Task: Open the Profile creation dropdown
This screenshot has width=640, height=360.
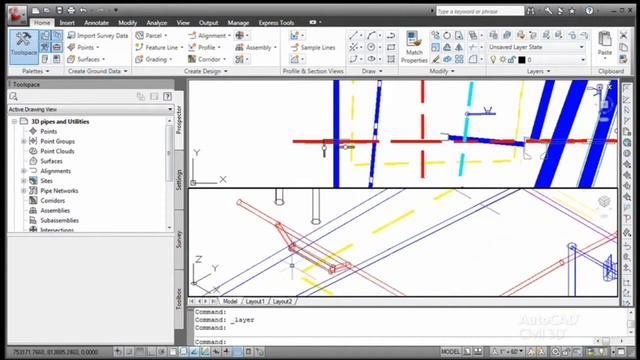Action: pyautogui.click(x=204, y=47)
